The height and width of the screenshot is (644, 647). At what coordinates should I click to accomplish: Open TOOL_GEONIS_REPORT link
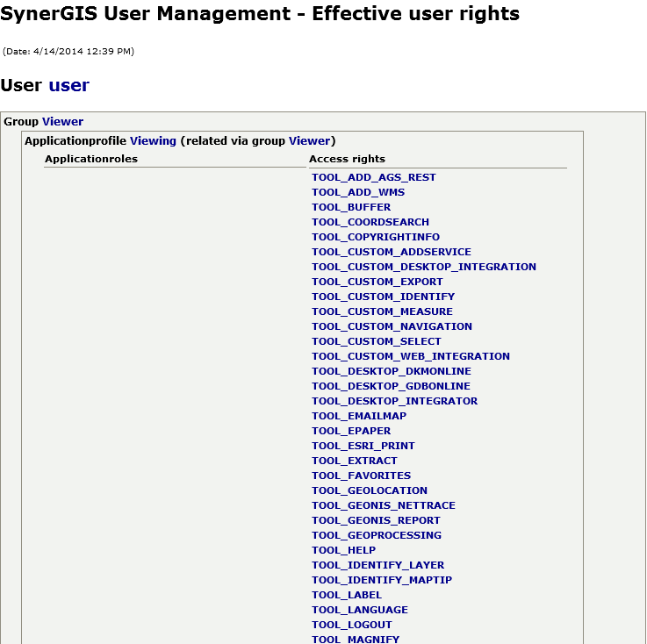click(x=376, y=520)
